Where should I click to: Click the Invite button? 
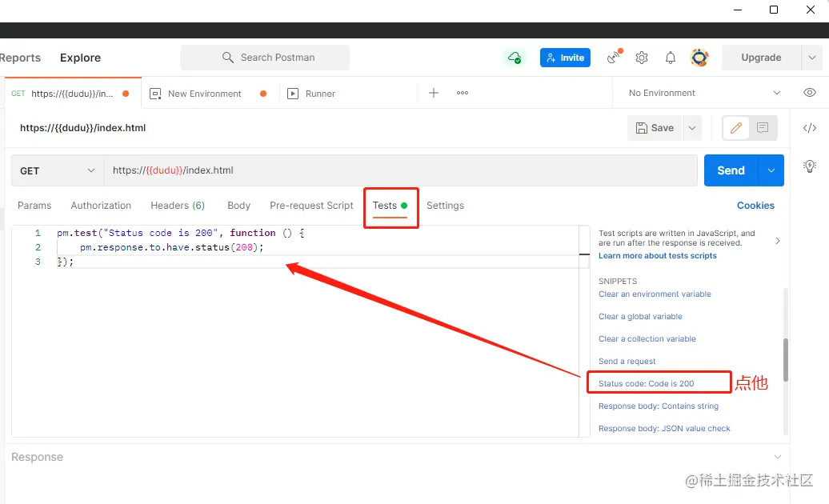(565, 58)
